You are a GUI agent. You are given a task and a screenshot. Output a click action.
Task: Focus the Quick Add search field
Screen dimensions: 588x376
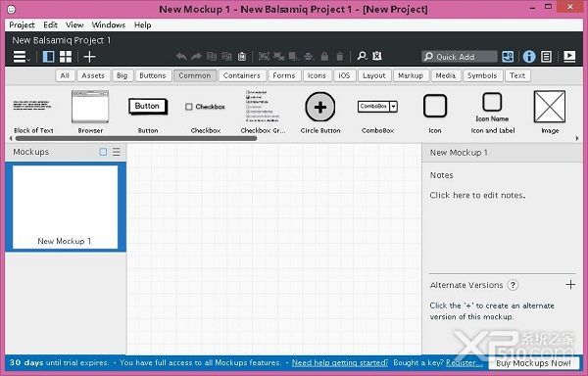(x=460, y=57)
